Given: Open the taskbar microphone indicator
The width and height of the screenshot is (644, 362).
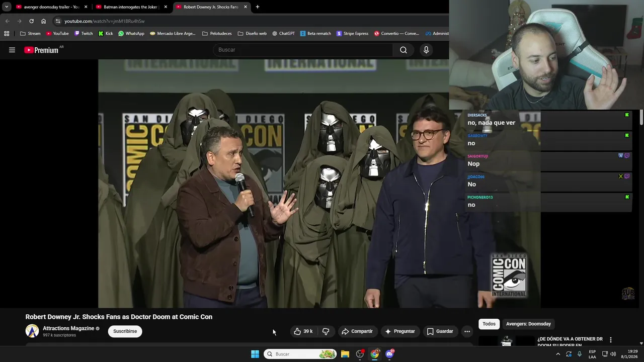Looking at the screenshot, I should pos(580,354).
